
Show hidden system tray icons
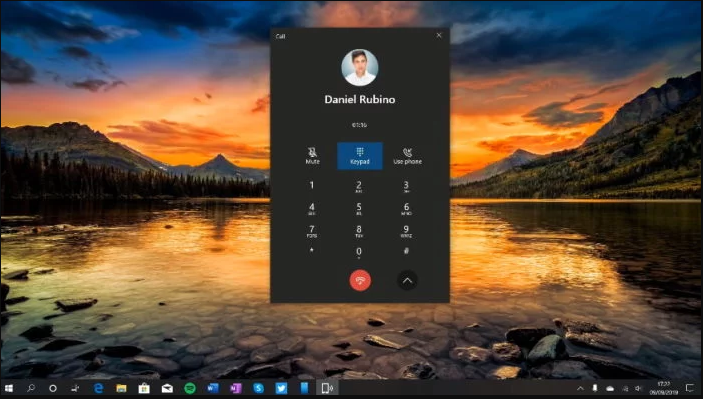(x=580, y=388)
